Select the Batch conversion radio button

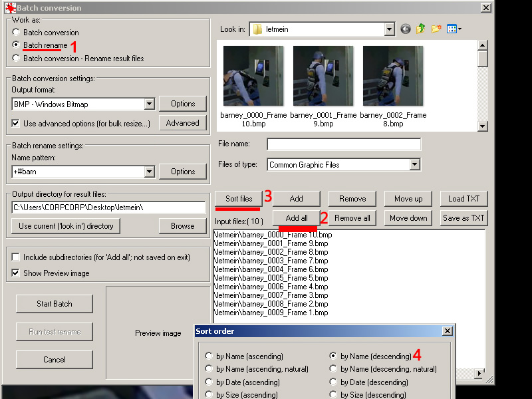pyautogui.click(x=15, y=32)
